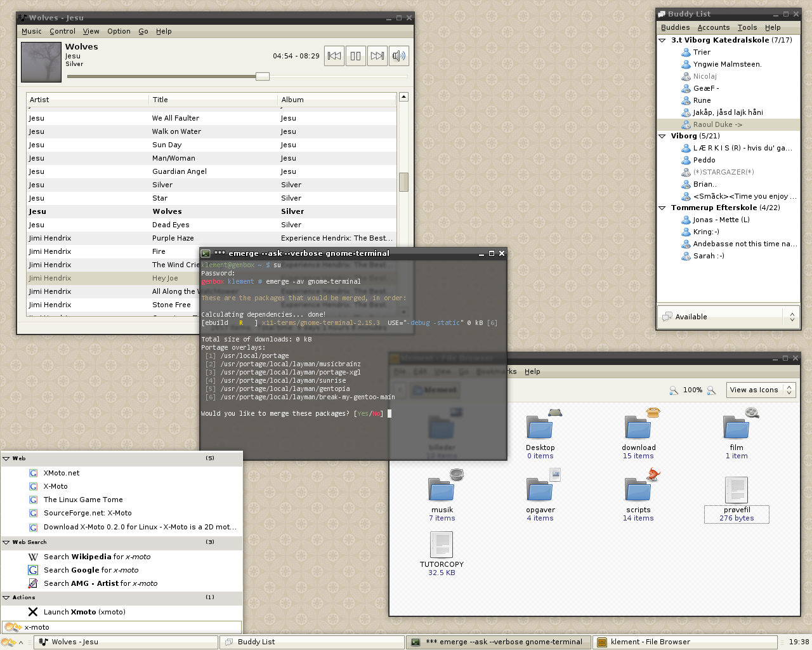
Task: Launch Xmoto from Actions list
Action: [x=122, y=612]
